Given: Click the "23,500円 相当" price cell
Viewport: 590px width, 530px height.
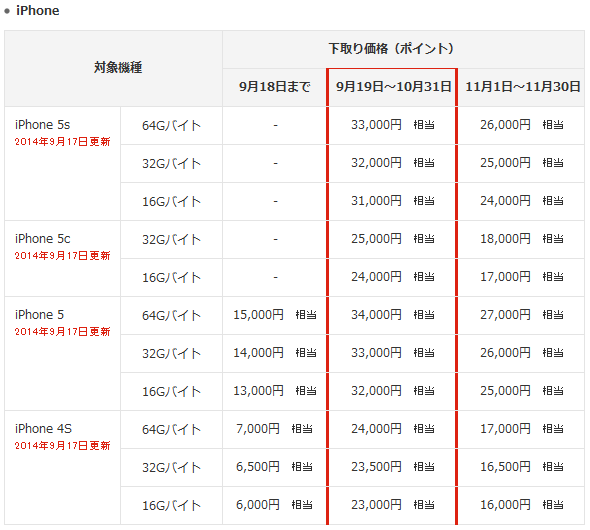Looking at the screenshot, I should (x=393, y=466).
